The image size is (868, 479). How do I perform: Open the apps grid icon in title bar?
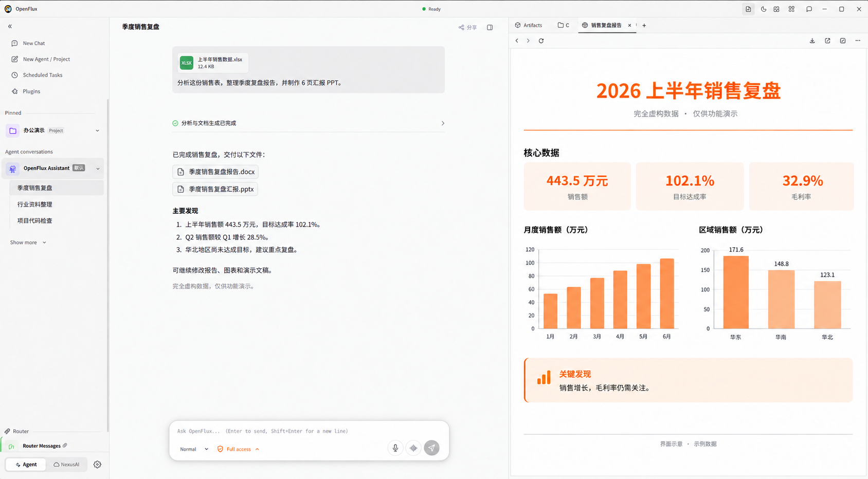[x=791, y=9]
